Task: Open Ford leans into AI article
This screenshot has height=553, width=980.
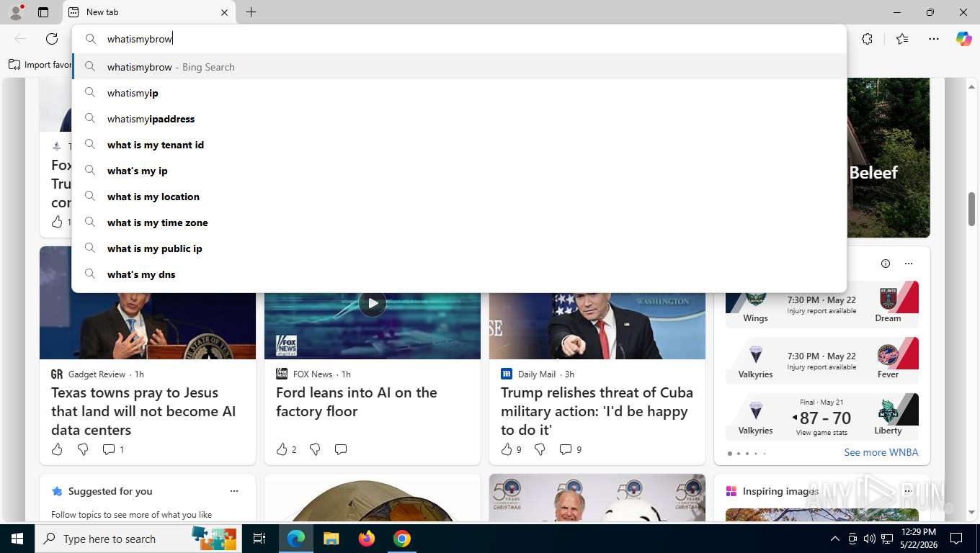Action: (x=357, y=402)
